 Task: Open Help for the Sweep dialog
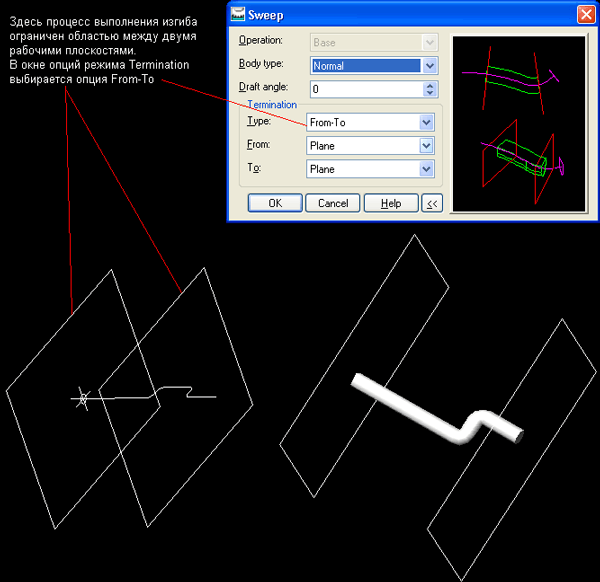(390, 203)
